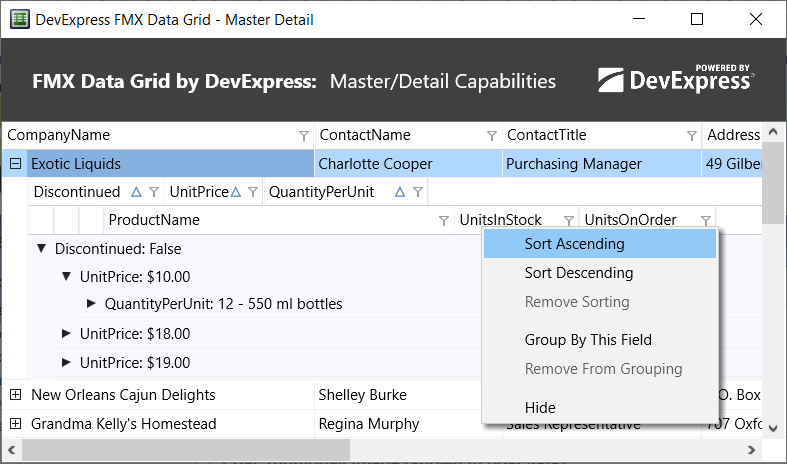This screenshot has height=464, width=787.
Task: Select Group By This Field menu entry
Action: (600, 340)
